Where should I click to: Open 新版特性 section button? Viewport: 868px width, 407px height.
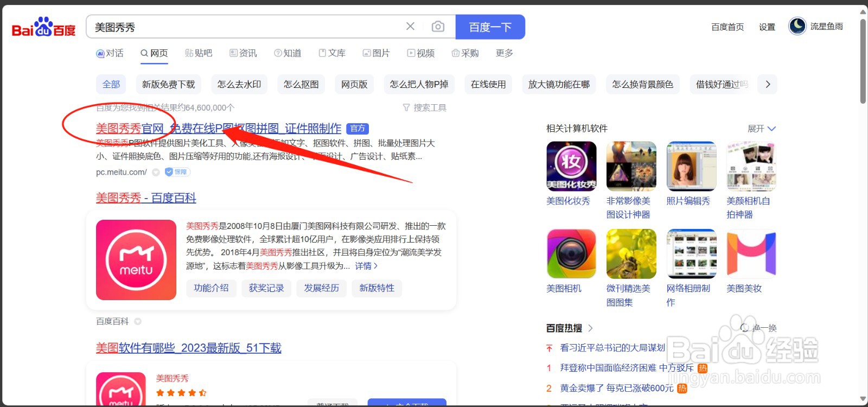pos(377,288)
